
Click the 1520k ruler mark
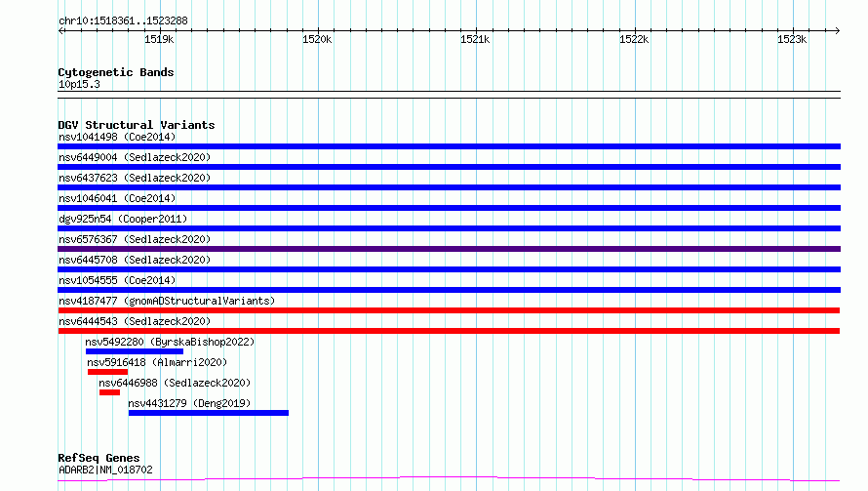pyautogui.click(x=317, y=39)
